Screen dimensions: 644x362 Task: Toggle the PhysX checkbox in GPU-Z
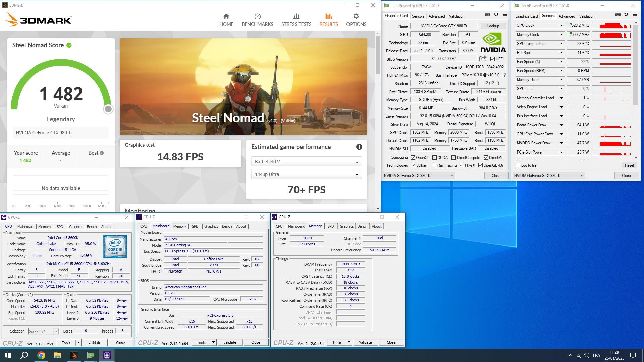(462, 165)
